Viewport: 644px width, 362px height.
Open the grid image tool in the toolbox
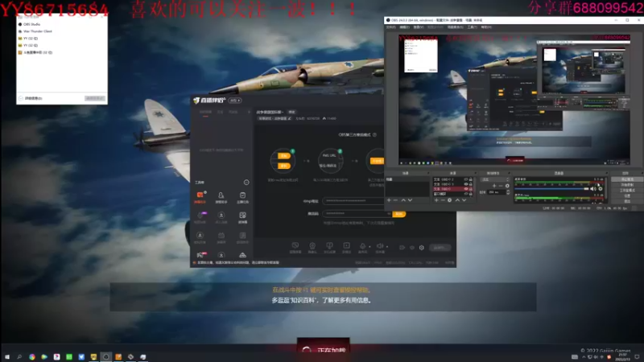pos(243,217)
